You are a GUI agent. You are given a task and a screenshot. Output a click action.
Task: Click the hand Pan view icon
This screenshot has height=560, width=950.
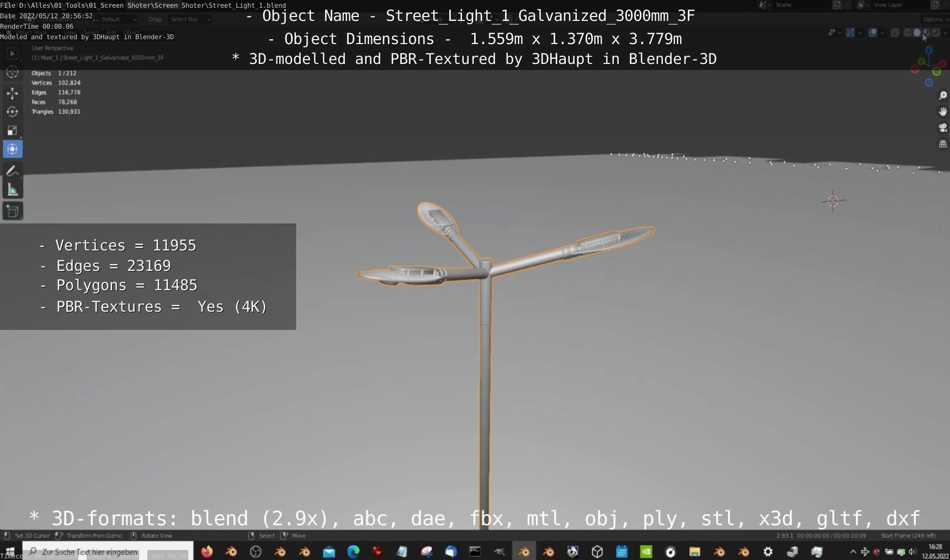943,112
